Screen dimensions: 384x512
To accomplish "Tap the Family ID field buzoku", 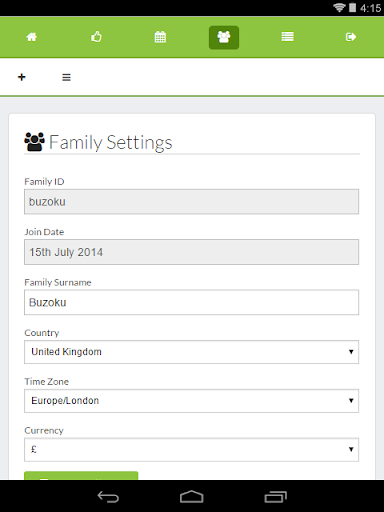I will pyautogui.click(x=191, y=202).
